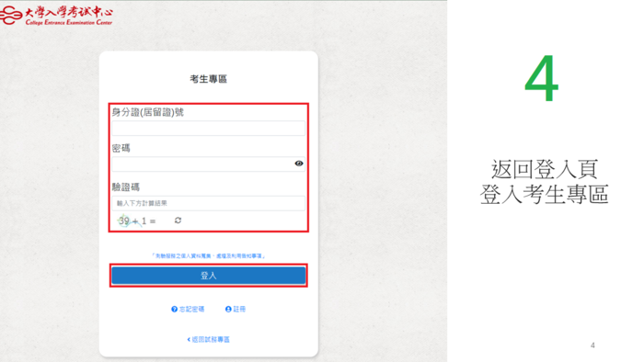Click the 驗證碼 label
The image size is (644, 362).
pos(126,187)
